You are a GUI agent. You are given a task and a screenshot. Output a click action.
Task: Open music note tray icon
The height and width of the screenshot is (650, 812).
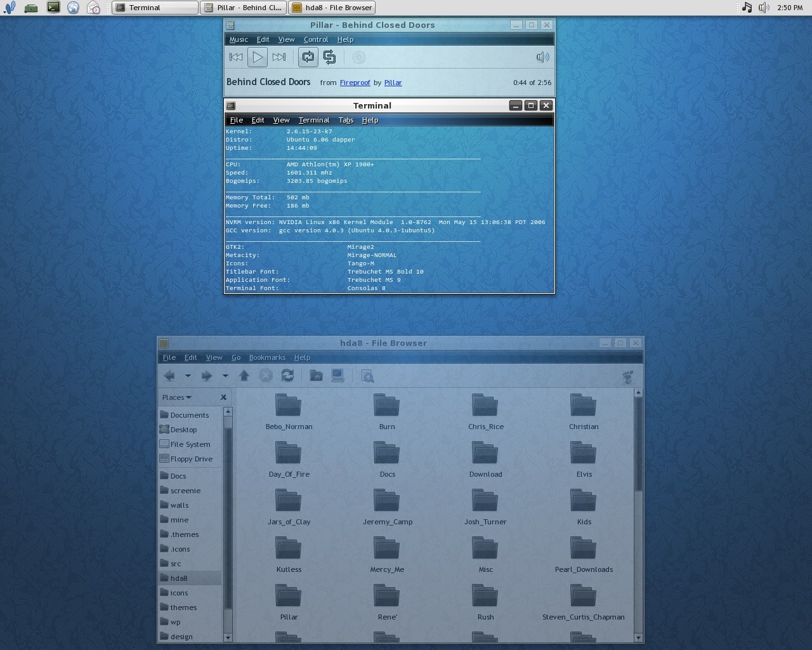[747, 8]
